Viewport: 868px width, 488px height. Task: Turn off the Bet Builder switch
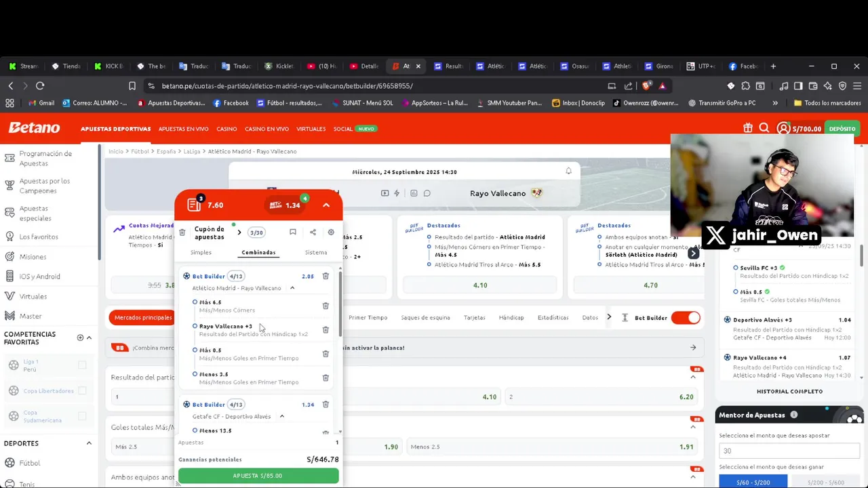pos(686,317)
